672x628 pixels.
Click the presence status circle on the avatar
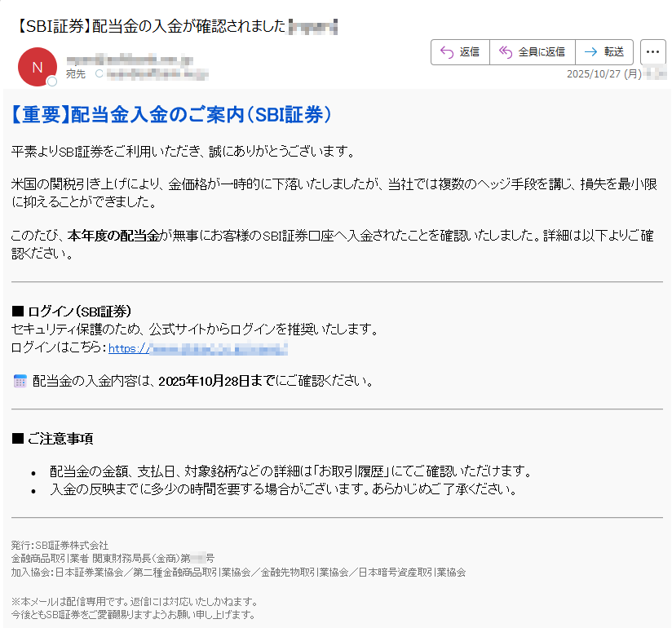click(51, 82)
